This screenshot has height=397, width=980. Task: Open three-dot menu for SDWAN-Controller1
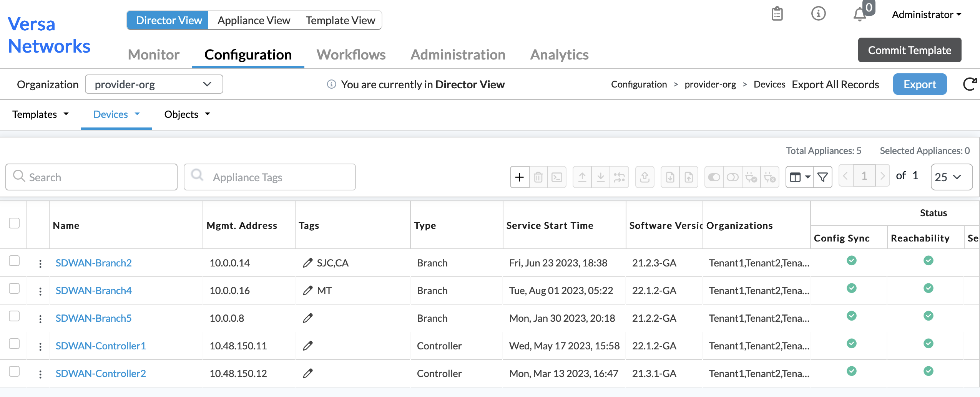40,346
